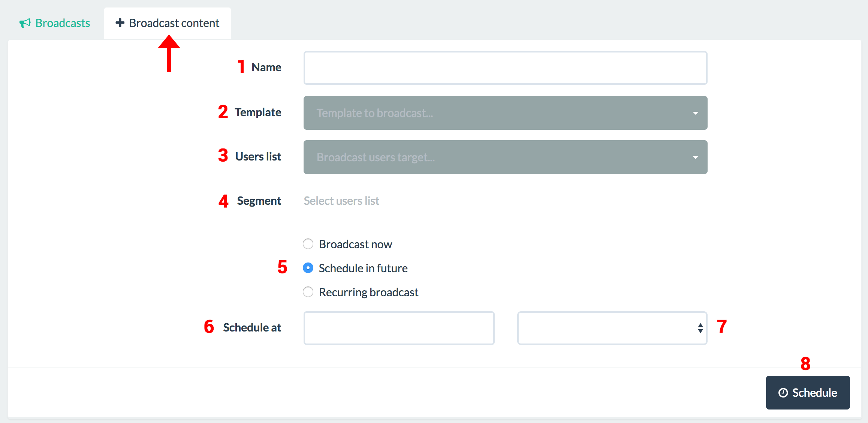Click the clock icon on Schedule button
Image resolution: width=868 pixels, height=423 pixels.
point(783,393)
